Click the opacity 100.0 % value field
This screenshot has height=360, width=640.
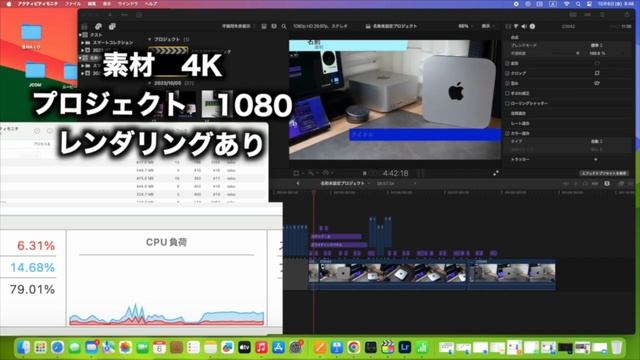597,53
